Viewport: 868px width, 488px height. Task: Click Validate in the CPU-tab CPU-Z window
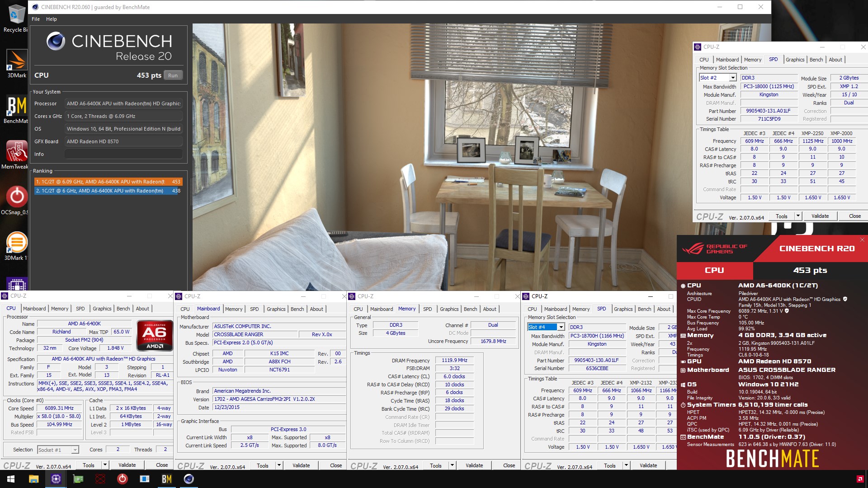[x=127, y=465]
